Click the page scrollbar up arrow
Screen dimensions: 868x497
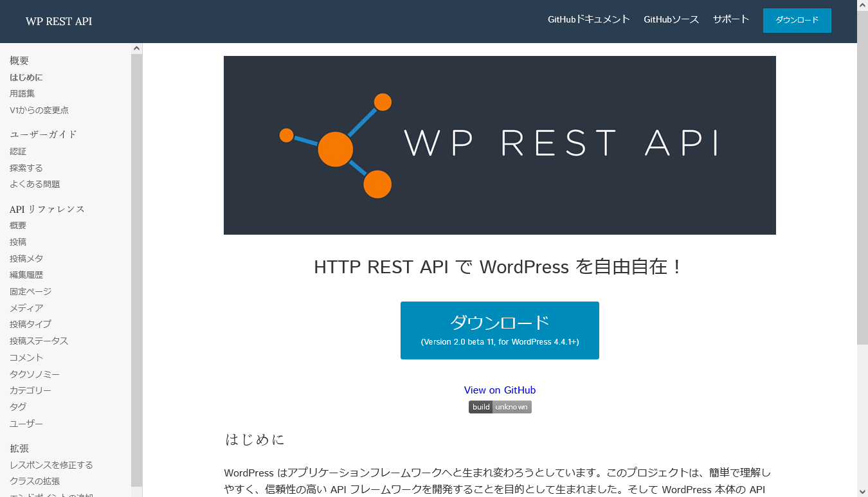click(862, 5)
